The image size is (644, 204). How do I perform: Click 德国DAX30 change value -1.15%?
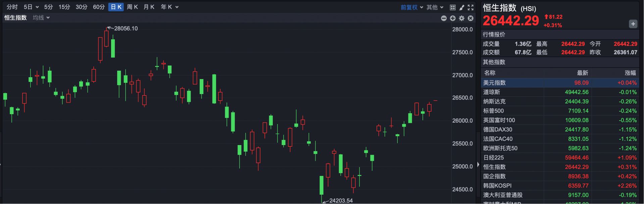click(x=628, y=130)
